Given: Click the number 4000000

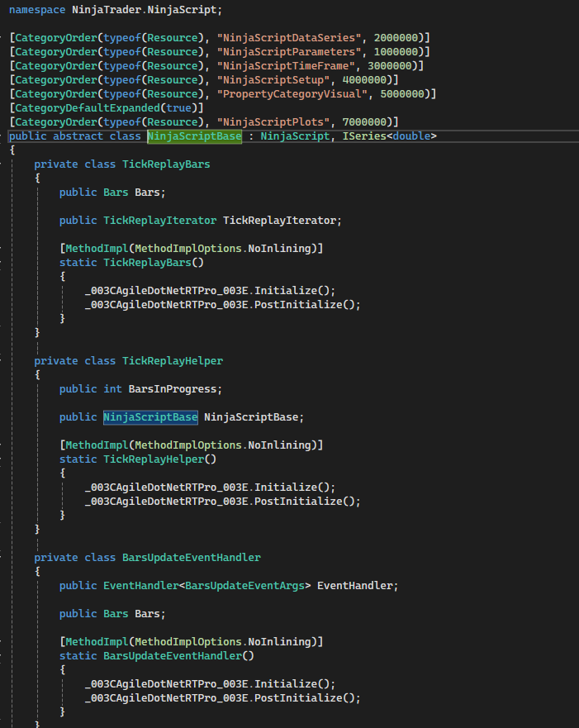Looking at the screenshot, I should (x=364, y=80).
